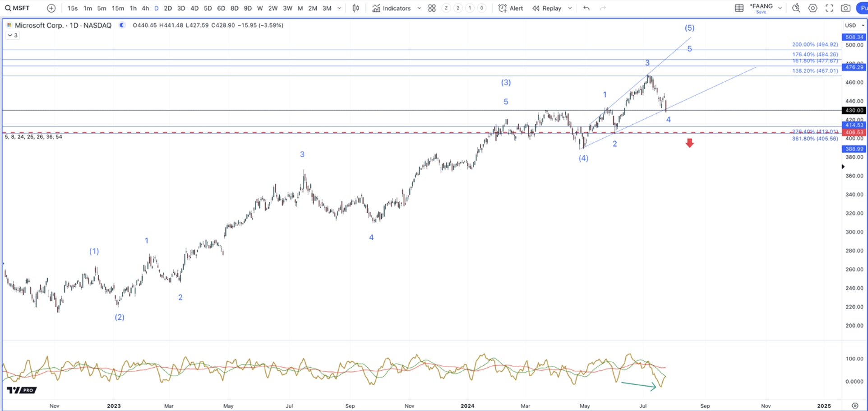Choose the 9D timeframe
This screenshot has height=411, width=868.
(x=248, y=8)
